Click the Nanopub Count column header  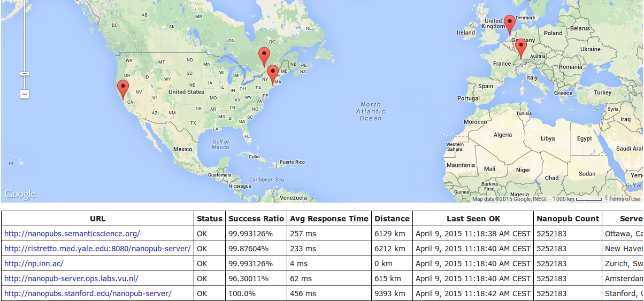click(x=568, y=219)
